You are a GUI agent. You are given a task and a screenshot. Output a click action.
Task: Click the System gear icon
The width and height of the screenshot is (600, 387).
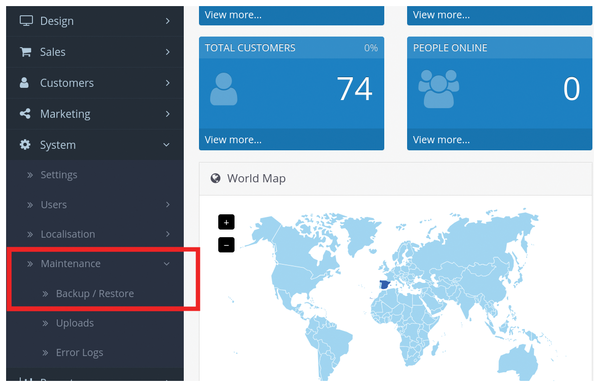[25, 145]
